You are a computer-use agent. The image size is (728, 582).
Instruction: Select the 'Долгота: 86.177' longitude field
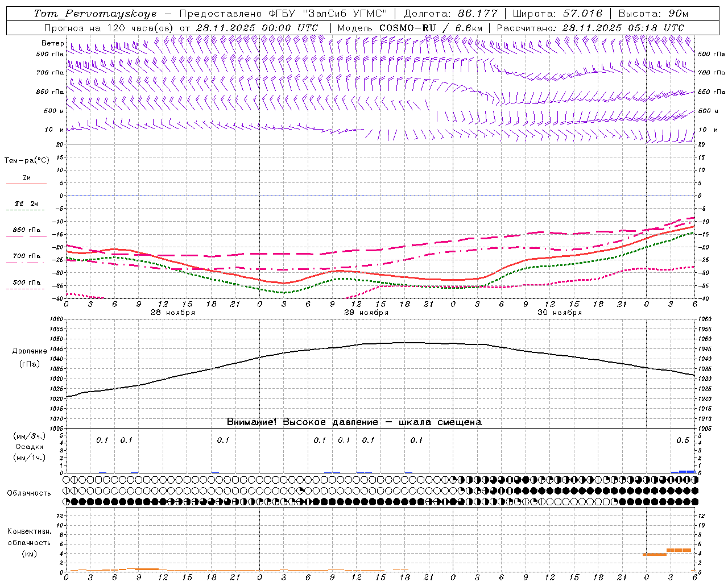[x=450, y=14]
